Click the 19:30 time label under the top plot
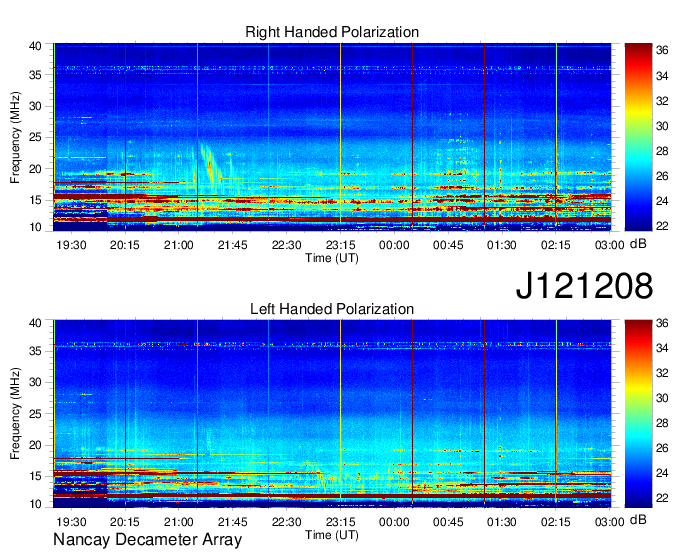 pos(71,245)
